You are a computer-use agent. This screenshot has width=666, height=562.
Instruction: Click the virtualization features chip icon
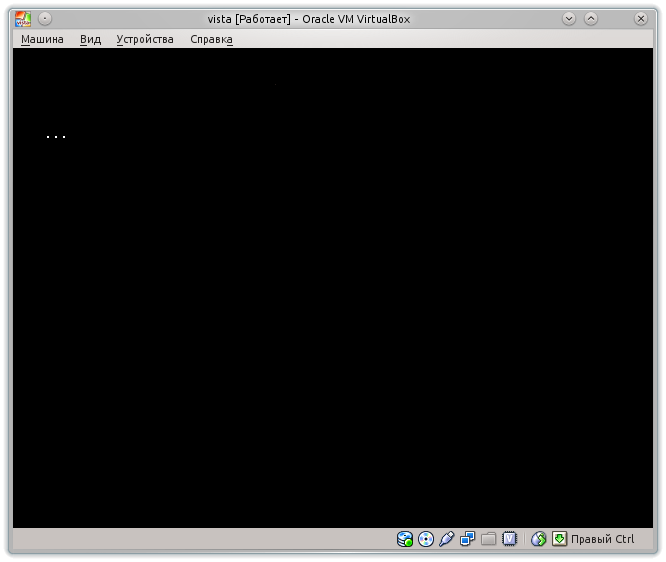click(509, 539)
